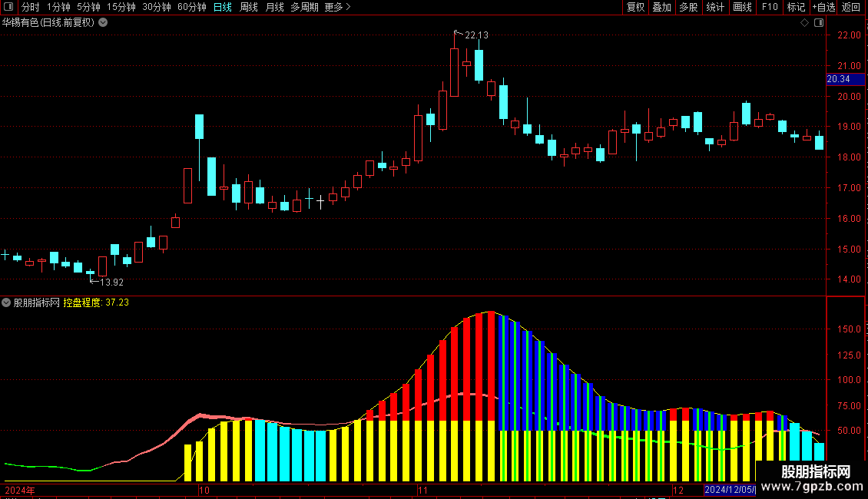Click the 华锡有色(日线,前复权) chart title
Image resolution: width=868 pixels, height=499 pixels.
pos(48,23)
